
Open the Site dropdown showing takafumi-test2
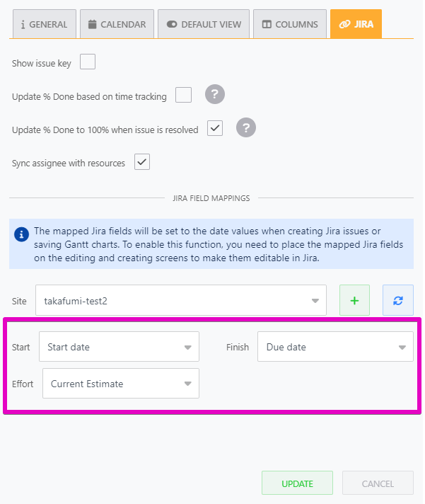180,300
